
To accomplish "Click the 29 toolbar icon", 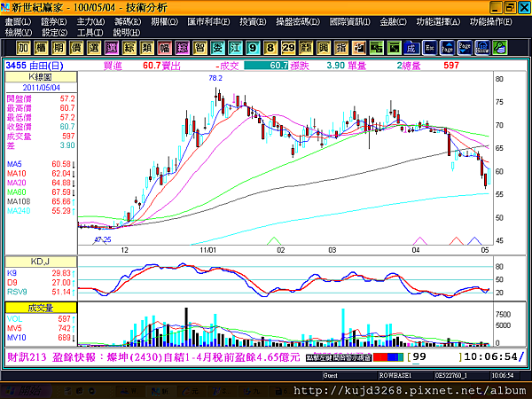I will pos(288,48).
